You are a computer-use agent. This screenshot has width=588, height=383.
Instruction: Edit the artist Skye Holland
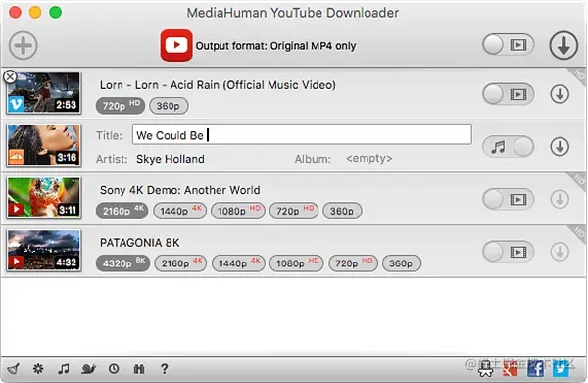[x=171, y=159]
